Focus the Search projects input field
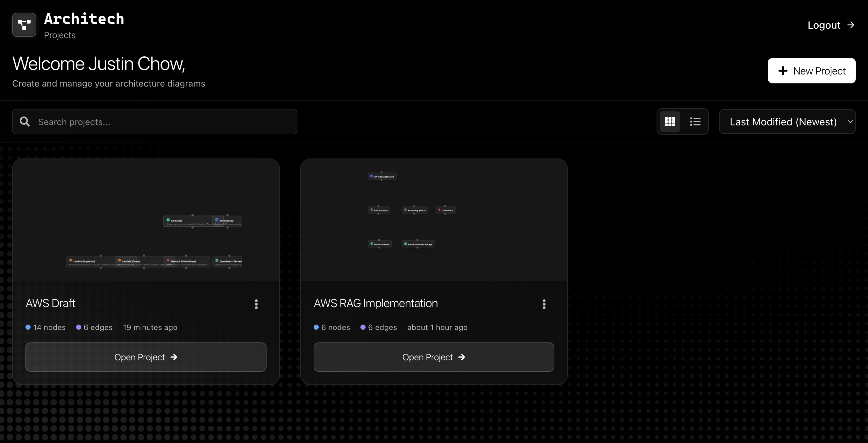 tap(162, 122)
